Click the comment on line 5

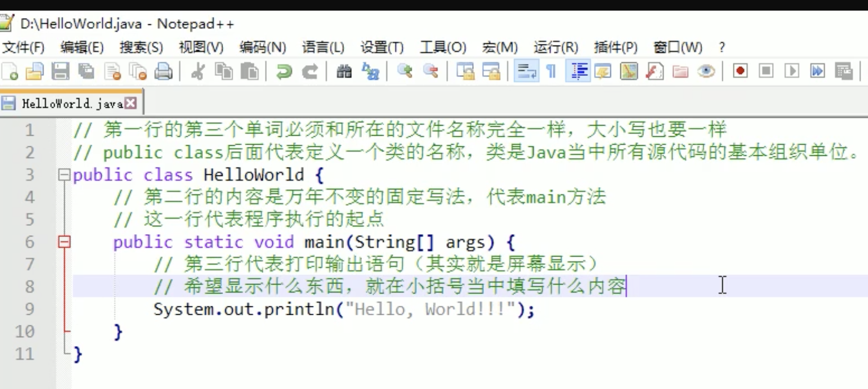[249, 219]
